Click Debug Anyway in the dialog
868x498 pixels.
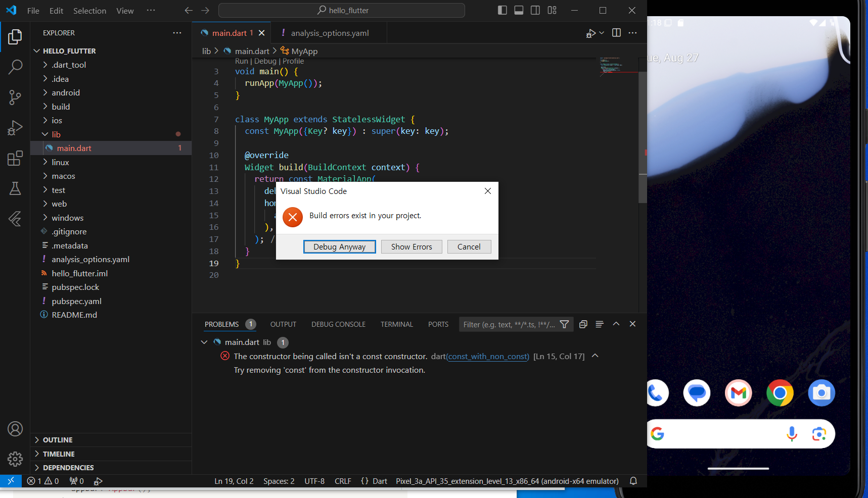[x=339, y=246]
